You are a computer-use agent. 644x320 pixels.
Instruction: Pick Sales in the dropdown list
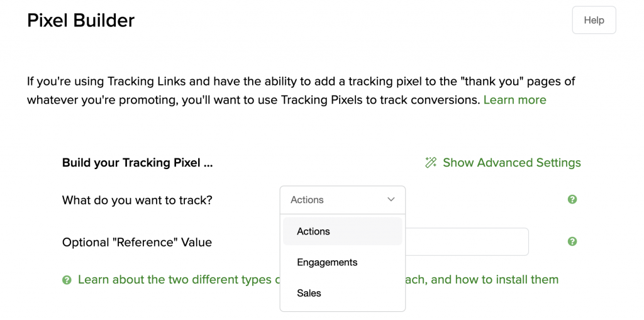309,293
